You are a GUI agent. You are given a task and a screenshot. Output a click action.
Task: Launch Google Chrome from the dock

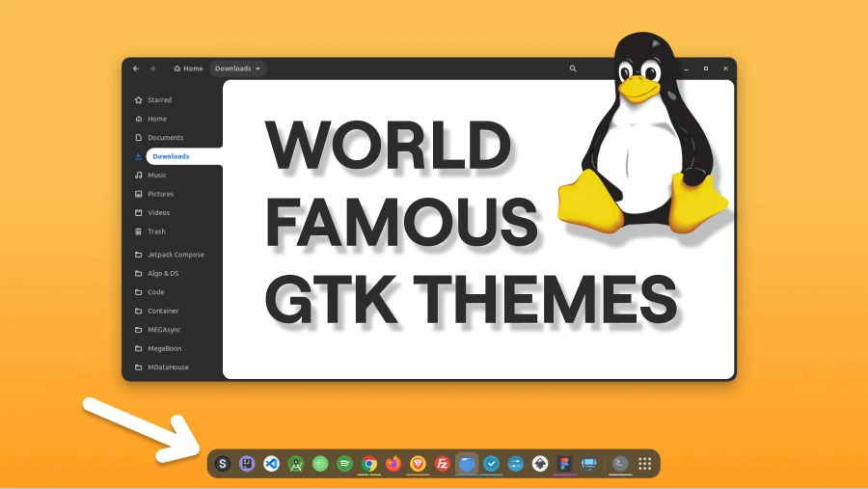(369, 464)
